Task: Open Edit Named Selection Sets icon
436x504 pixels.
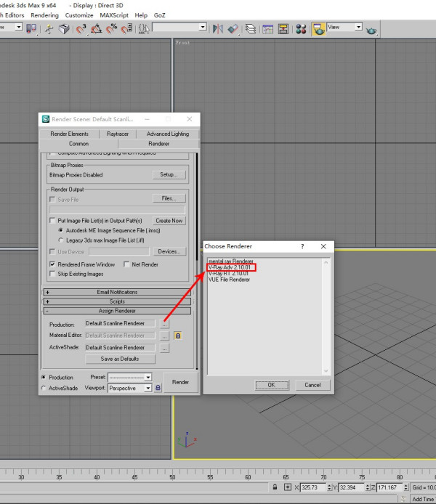Action: 144,28
